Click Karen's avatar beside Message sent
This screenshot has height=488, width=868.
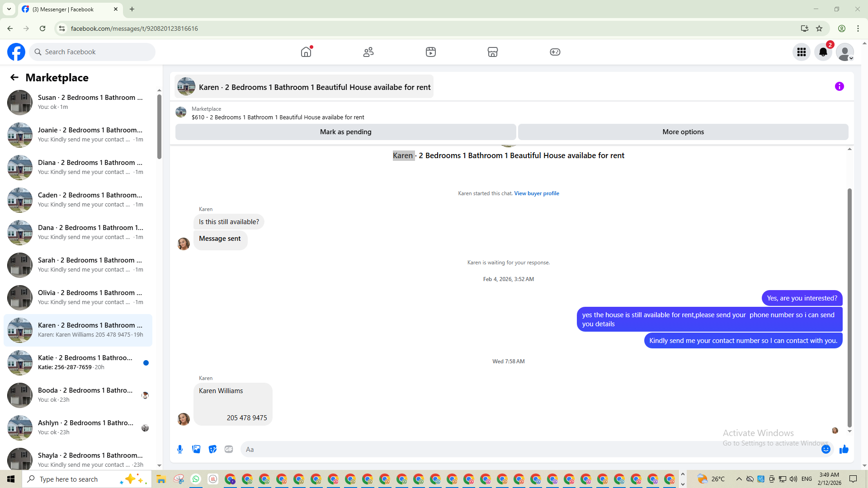(x=184, y=244)
